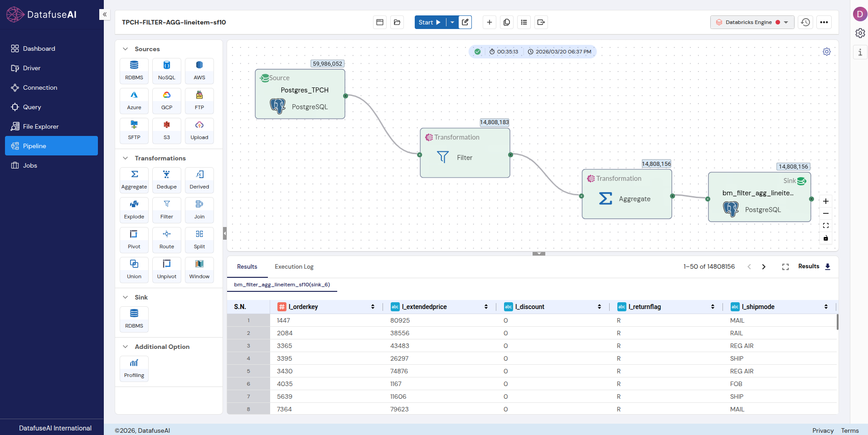Collapse the Additional Option section
The height and width of the screenshot is (435, 868).
(x=126, y=347)
